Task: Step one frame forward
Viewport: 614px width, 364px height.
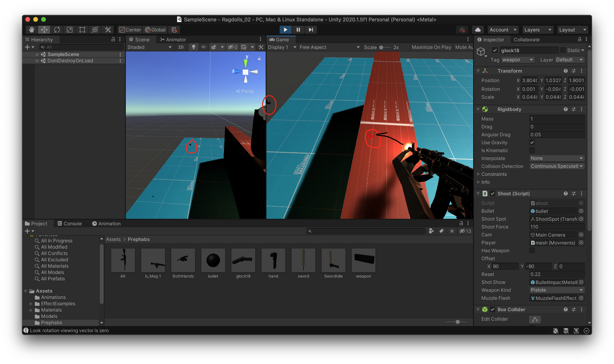Action: click(311, 30)
